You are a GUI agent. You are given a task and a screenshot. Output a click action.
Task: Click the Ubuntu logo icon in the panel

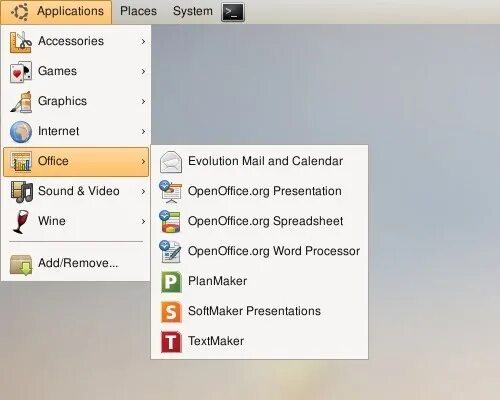point(19,12)
